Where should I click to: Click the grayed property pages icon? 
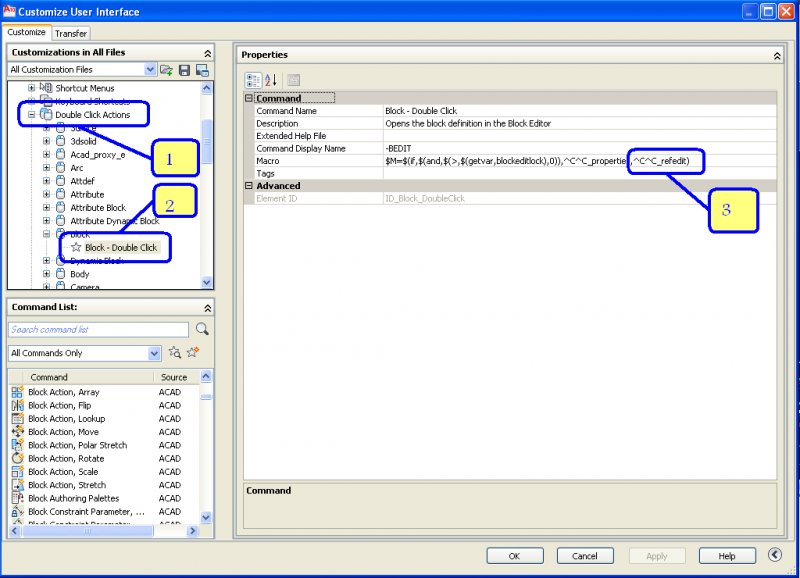[x=293, y=80]
